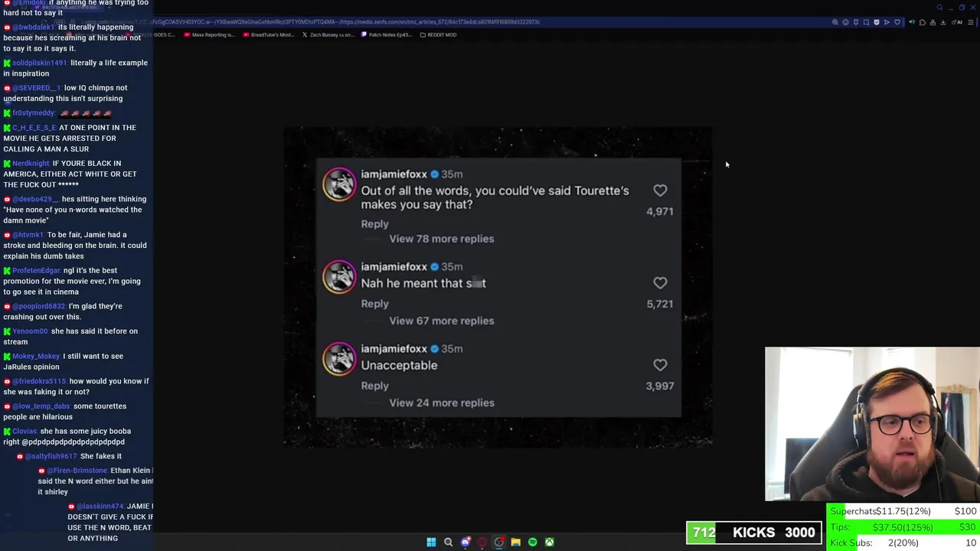This screenshot has width=980, height=551.
Task: Click chat username 'ProfetenEdgar'
Action: coord(36,271)
